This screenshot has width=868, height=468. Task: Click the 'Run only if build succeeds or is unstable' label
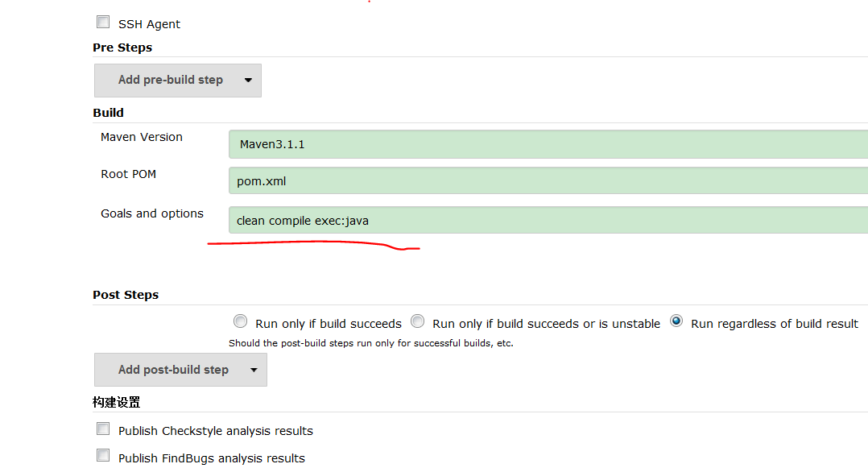[x=546, y=324]
